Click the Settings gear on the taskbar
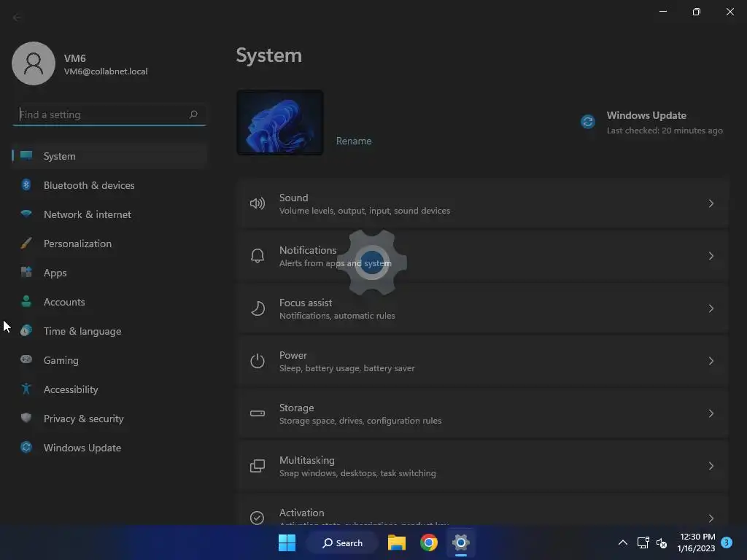This screenshot has width=747, height=560. coord(461,542)
